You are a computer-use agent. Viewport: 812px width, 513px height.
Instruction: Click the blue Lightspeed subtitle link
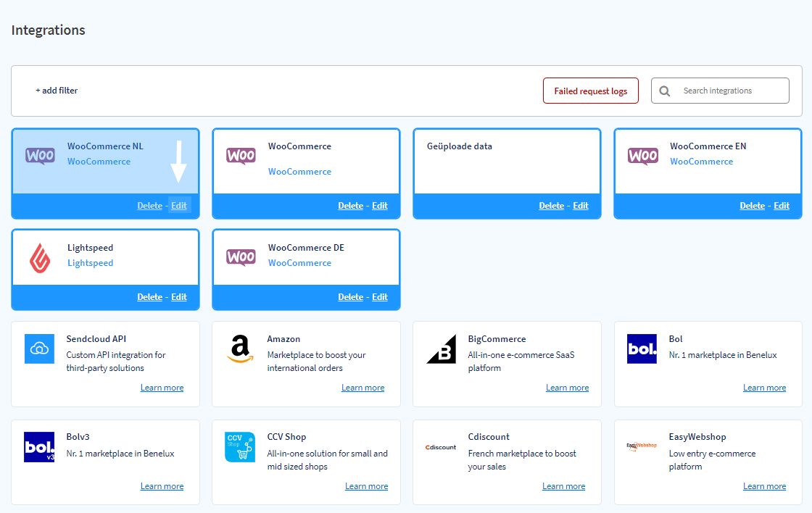pos(90,263)
